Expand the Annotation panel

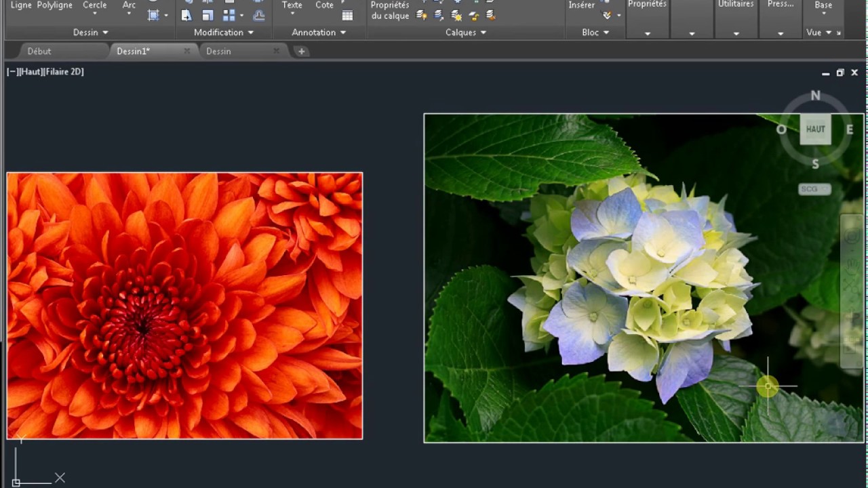[319, 32]
